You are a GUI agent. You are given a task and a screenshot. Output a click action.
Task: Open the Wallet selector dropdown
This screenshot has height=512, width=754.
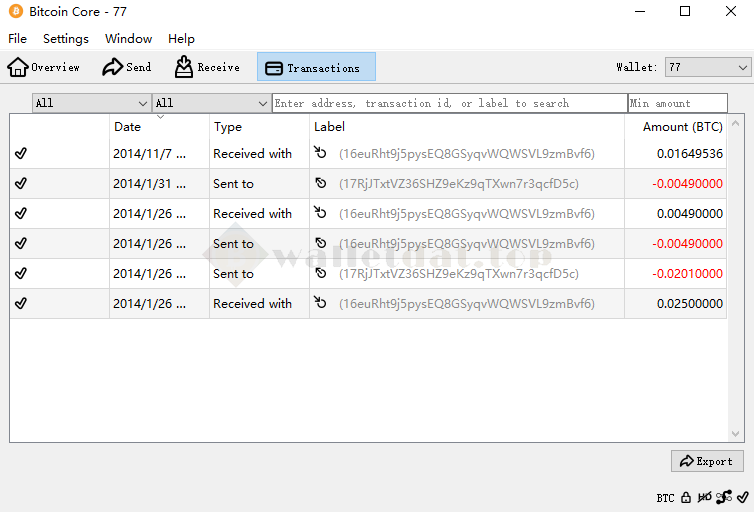pyautogui.click(x=707, y=67)
